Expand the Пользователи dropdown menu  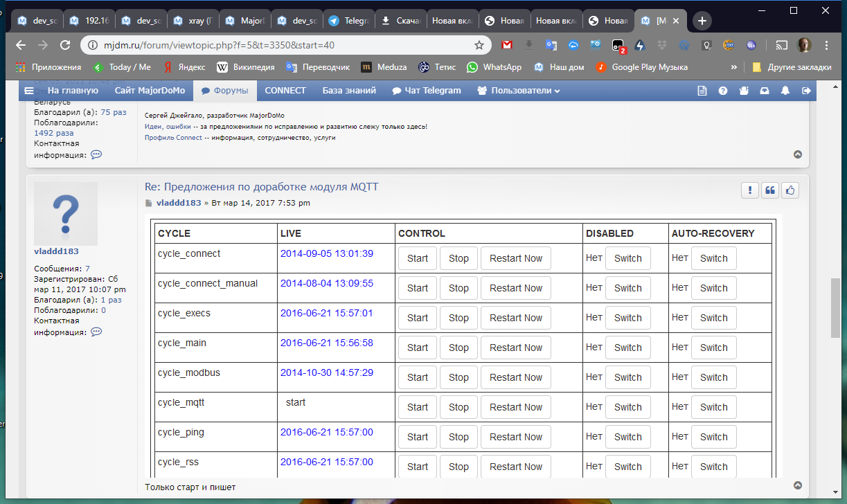click(518, 91)
